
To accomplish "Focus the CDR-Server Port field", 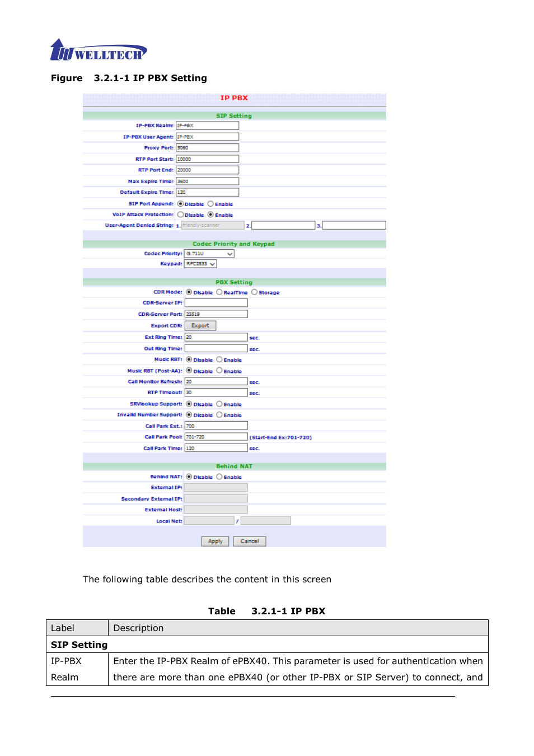I will (x=217, y=314).
